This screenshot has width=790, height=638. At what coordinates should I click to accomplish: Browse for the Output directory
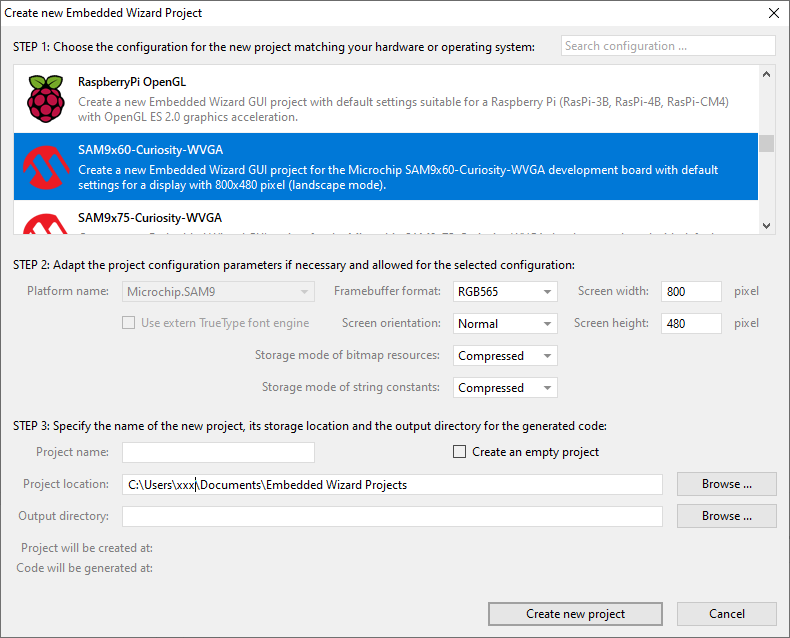726,516
